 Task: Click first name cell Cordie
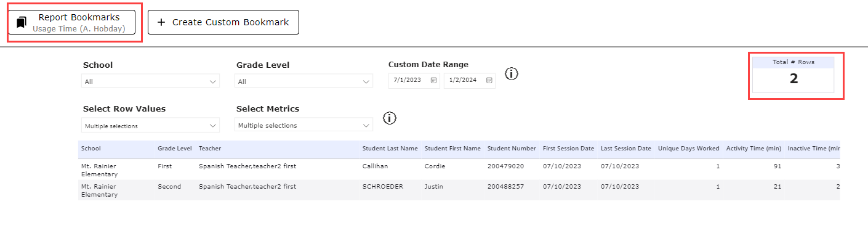point(435,166)
